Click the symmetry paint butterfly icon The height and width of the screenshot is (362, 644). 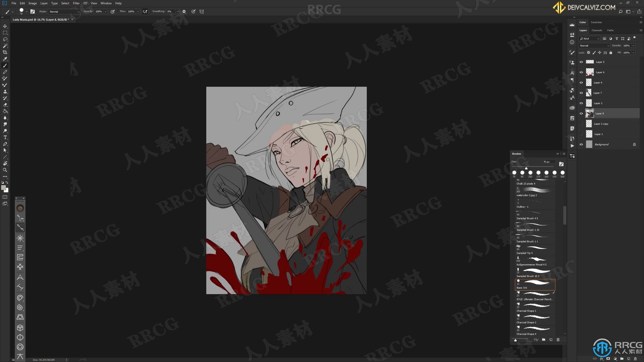click(202, 12)
